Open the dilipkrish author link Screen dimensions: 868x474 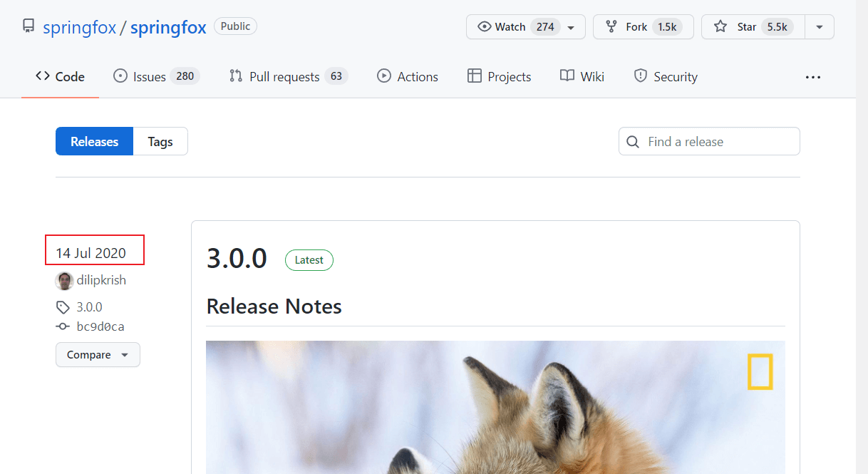(102, 280)
